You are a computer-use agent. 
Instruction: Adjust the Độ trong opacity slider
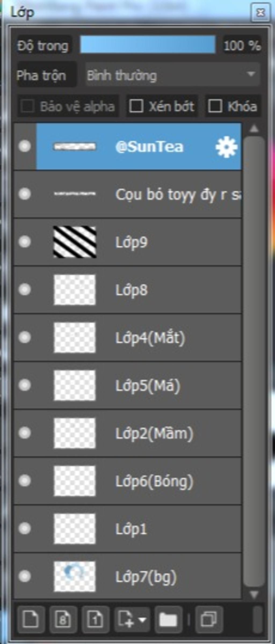(148, 45)
